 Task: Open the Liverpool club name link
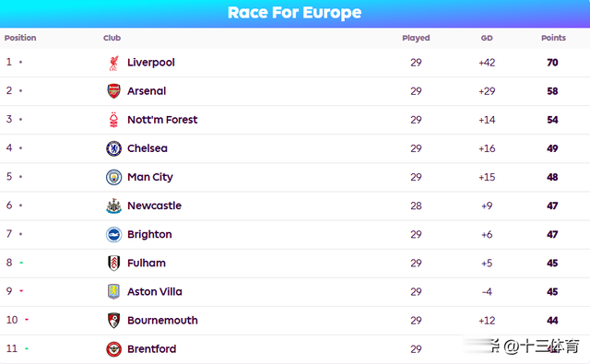pyautogui.click(x=151, y=63)
